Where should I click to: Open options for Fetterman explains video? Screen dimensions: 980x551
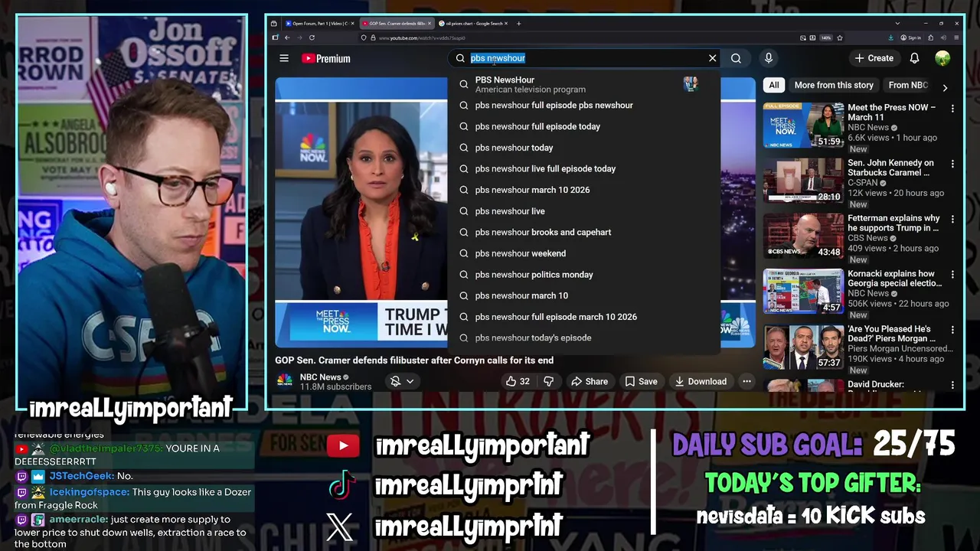(952, 219)
